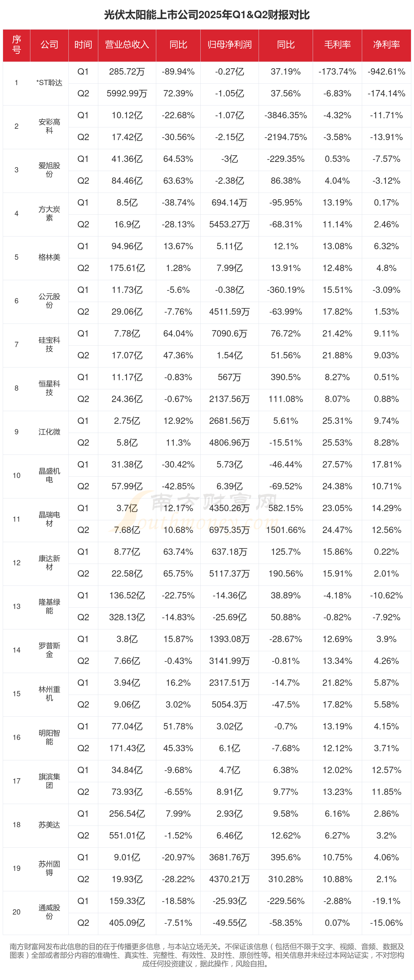The image size is (414, 980).
Task: Click 爱旭股份 Q1 revenue 41.36亿
Action: coord(127,159)
